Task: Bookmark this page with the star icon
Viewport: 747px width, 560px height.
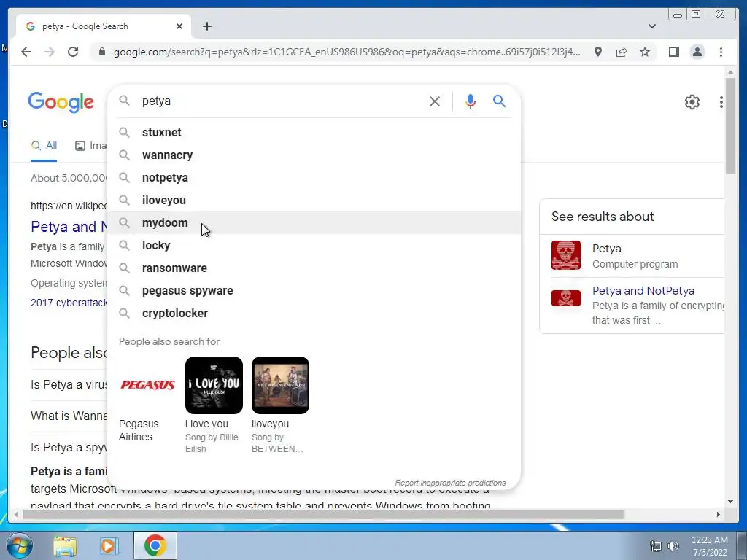Action: tap(645, 52)
